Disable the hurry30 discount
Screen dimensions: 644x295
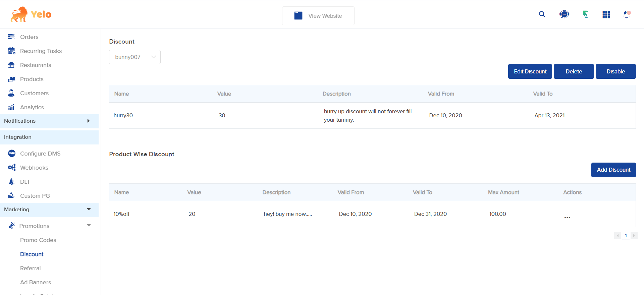[615, 71]
